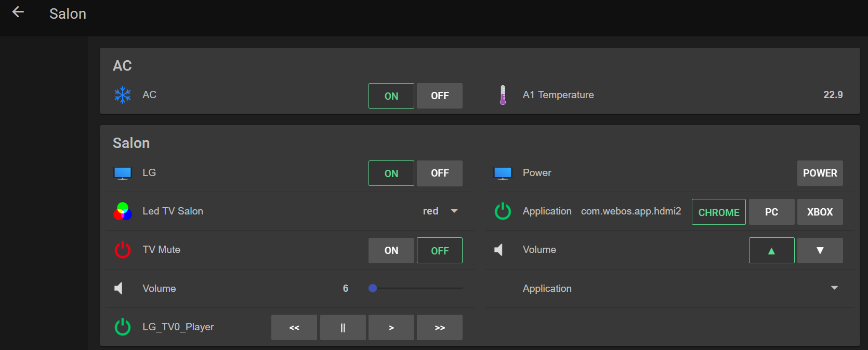Skip forward with the >> player button
The height and width of the screenshot is (350, 868).
[439, 328]
